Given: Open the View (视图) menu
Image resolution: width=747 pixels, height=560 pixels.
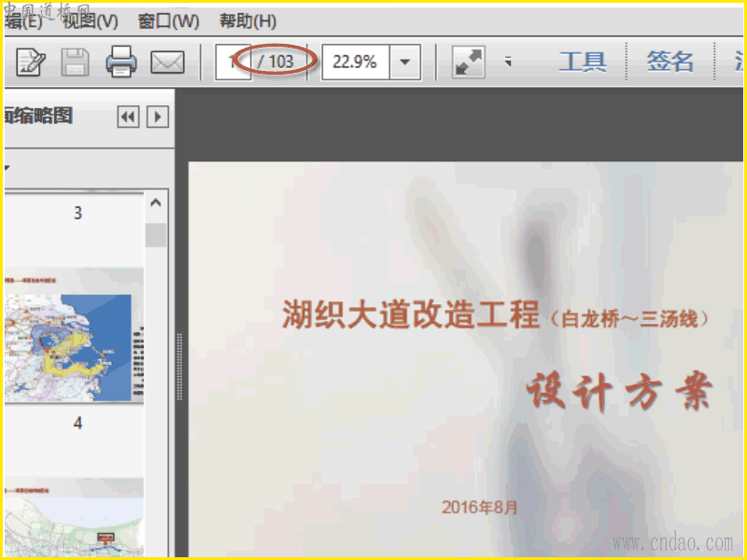Looking at the screenshot, I should coord(91,21).
